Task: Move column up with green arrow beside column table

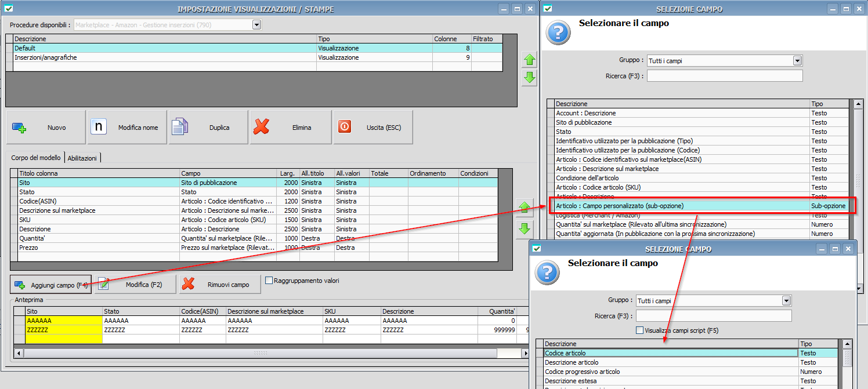Action: [x=525, y=206]
